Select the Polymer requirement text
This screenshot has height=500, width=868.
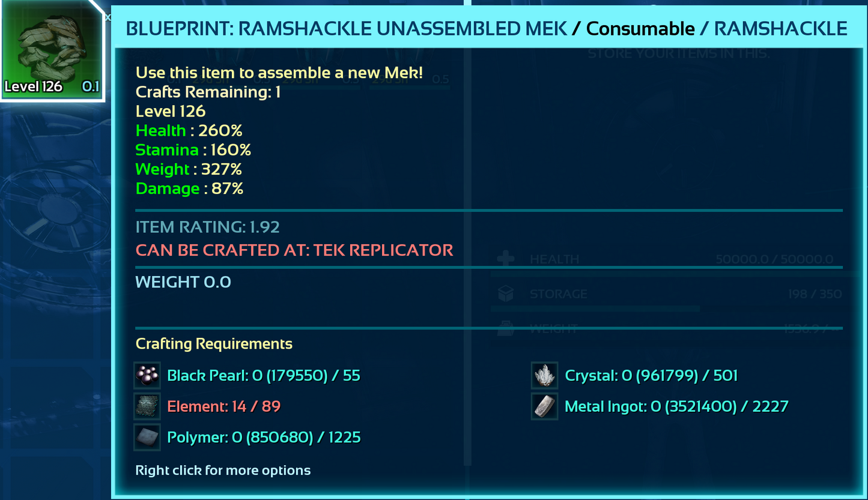[x=264, y=438]
